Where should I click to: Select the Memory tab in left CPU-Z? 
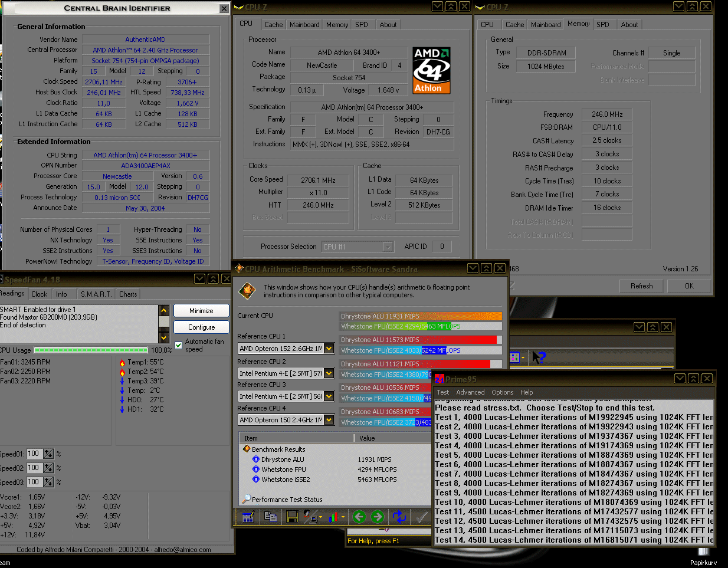337,25
